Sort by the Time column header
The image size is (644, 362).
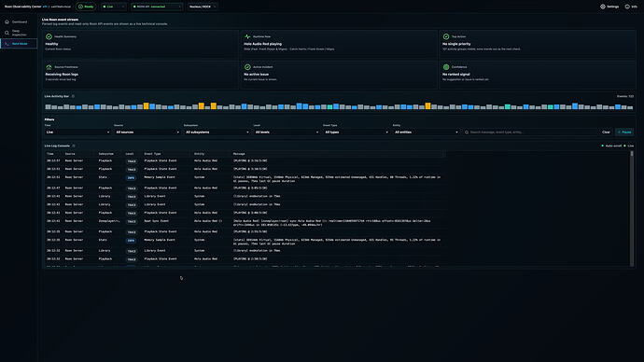[50, 154]
